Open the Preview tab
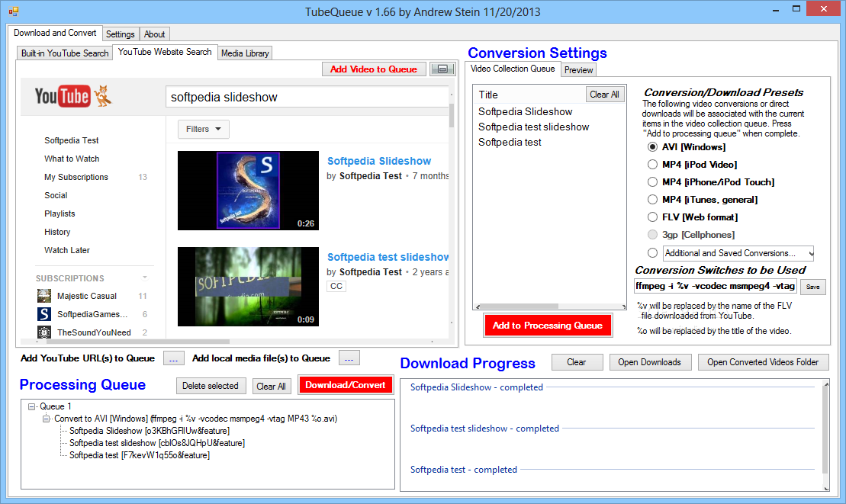The width and height of the screenshot is (846, 504). [x=578, y=70]
